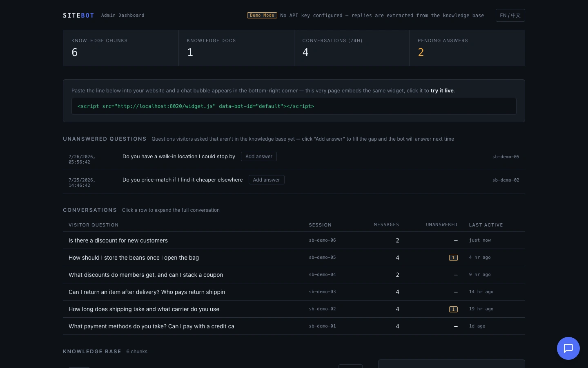Viewport: 588px width, 368px height.
Task: Click the Last Active column header
Action: 486,225
